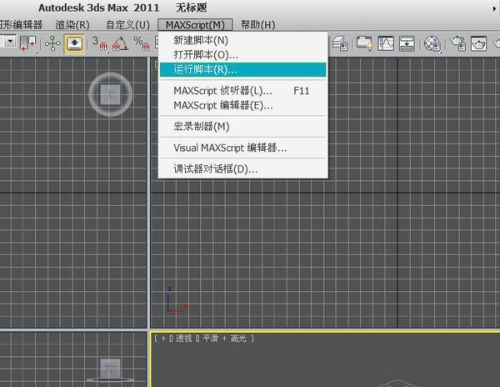Toggle the keyboard shortcut override icon
The height and width of the screenshot is (387, 500).
point(74,44)
